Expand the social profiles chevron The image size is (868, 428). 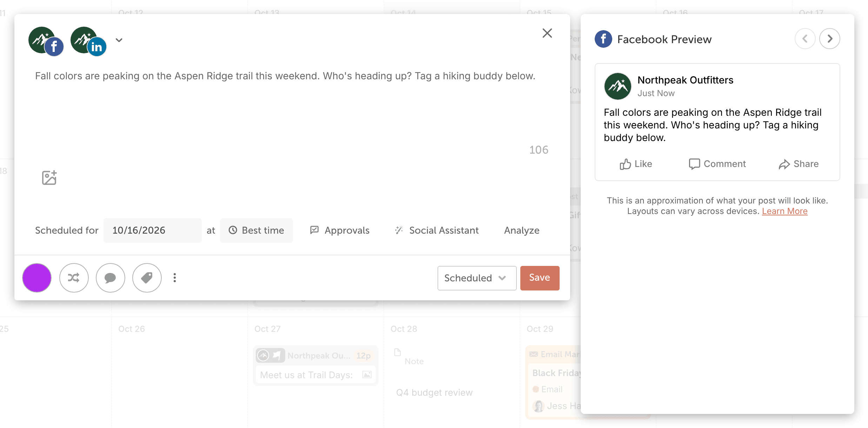tap(119, 40)
